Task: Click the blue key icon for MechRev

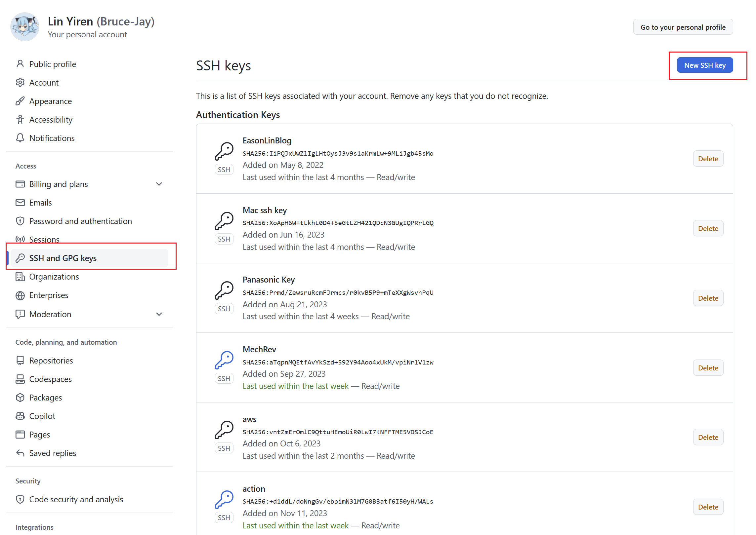Action: [x=224, y=360]
